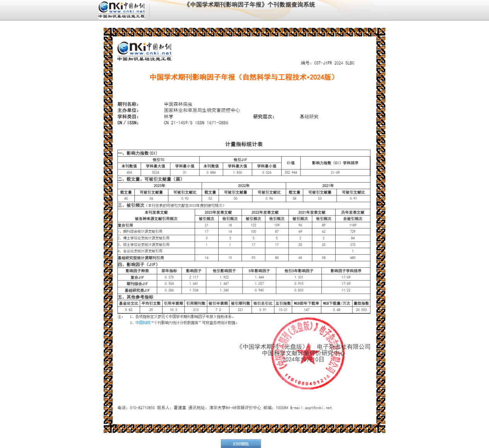Click the 复合引用 row label

pos(125,225)
